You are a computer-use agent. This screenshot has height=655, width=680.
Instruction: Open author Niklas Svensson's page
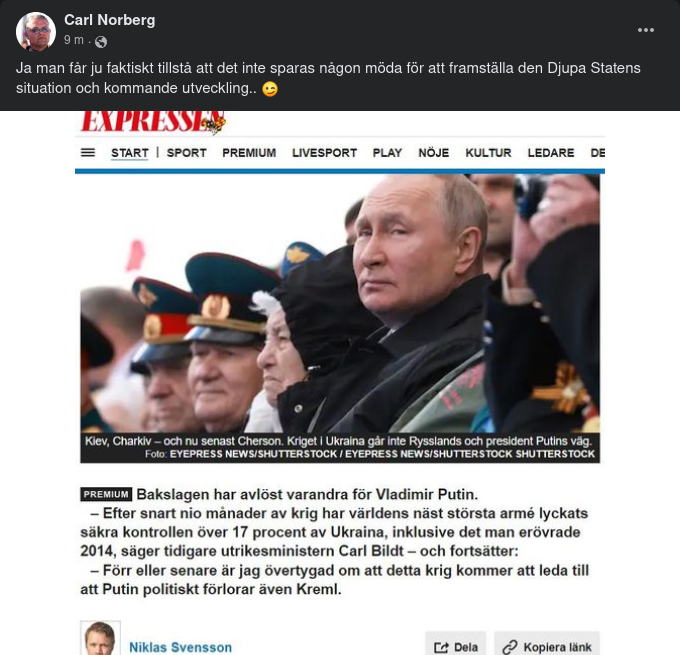click(x=180, y=647)
